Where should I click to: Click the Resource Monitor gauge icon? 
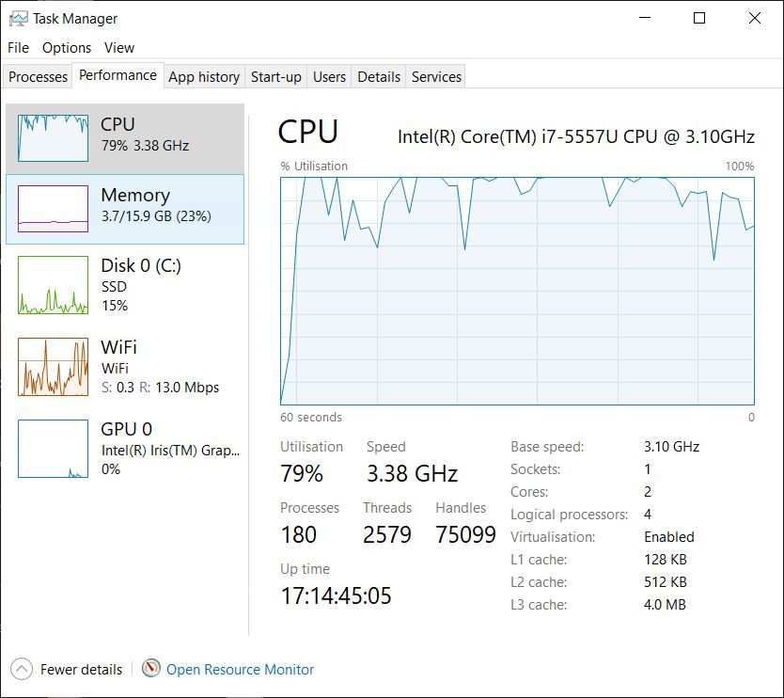coord(151,669)
